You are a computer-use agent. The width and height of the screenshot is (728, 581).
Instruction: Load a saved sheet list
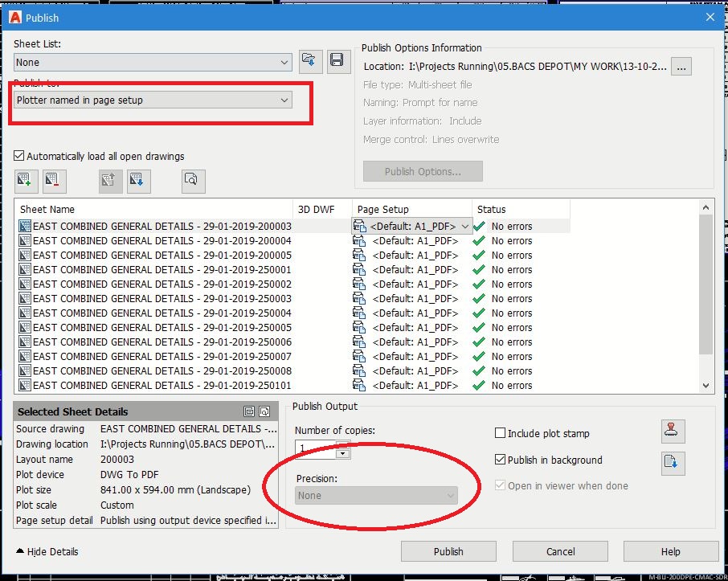[311, 60]
